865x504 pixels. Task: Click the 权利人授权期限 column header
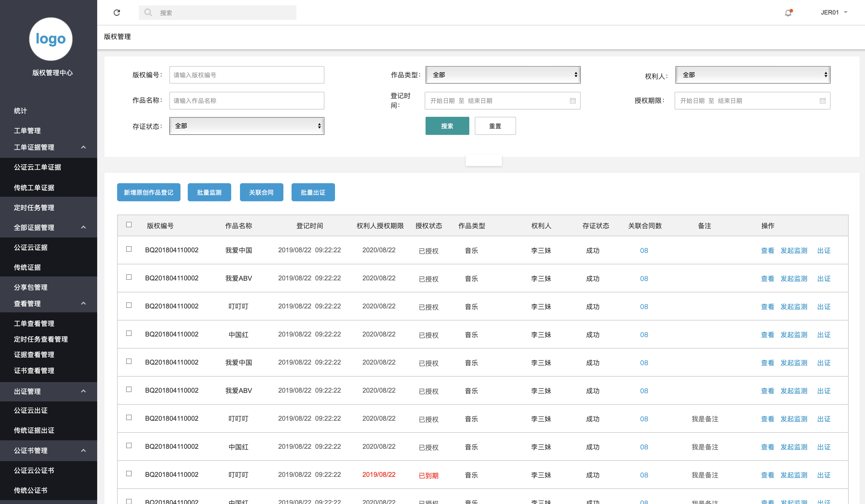380,225
